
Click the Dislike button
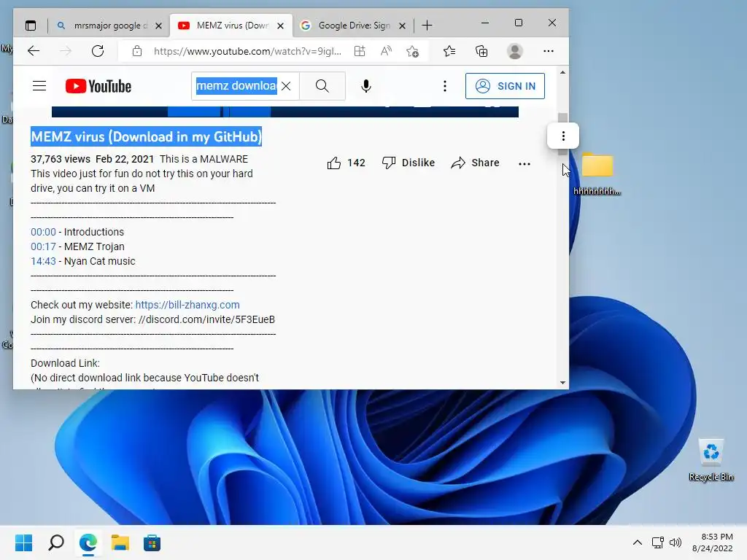click(409, 163)
